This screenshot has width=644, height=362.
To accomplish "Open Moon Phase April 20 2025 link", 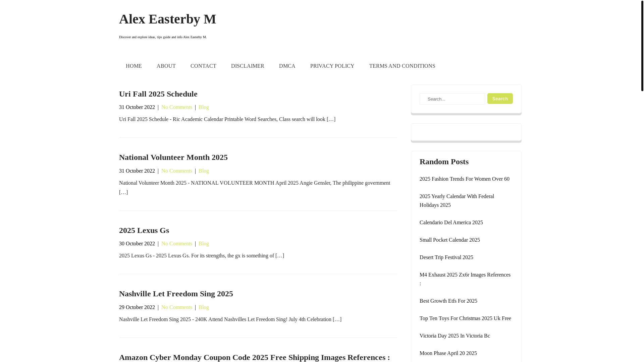I will click(x=448, y=353).
